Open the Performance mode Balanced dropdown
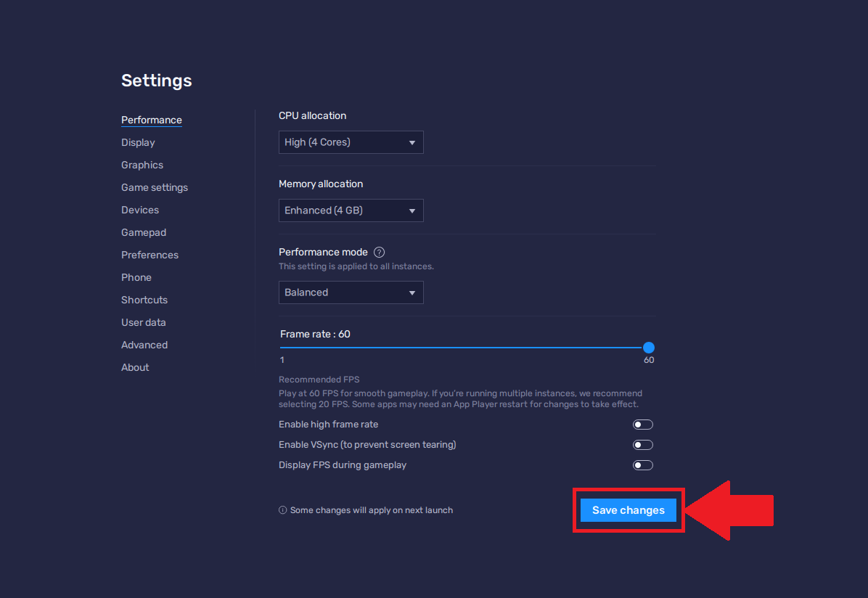 [351, 292]
